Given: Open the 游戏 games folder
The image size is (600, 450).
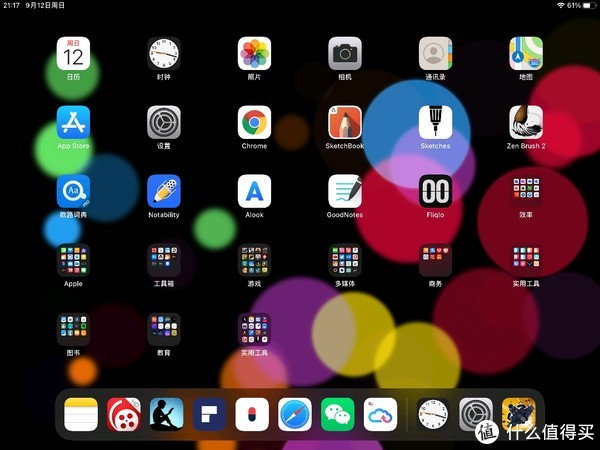Looking at the screenshot, I should [254, 260].
